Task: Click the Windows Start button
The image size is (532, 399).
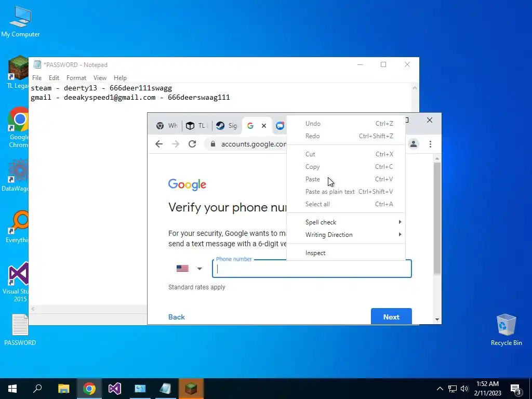Action: pos(12,389)
